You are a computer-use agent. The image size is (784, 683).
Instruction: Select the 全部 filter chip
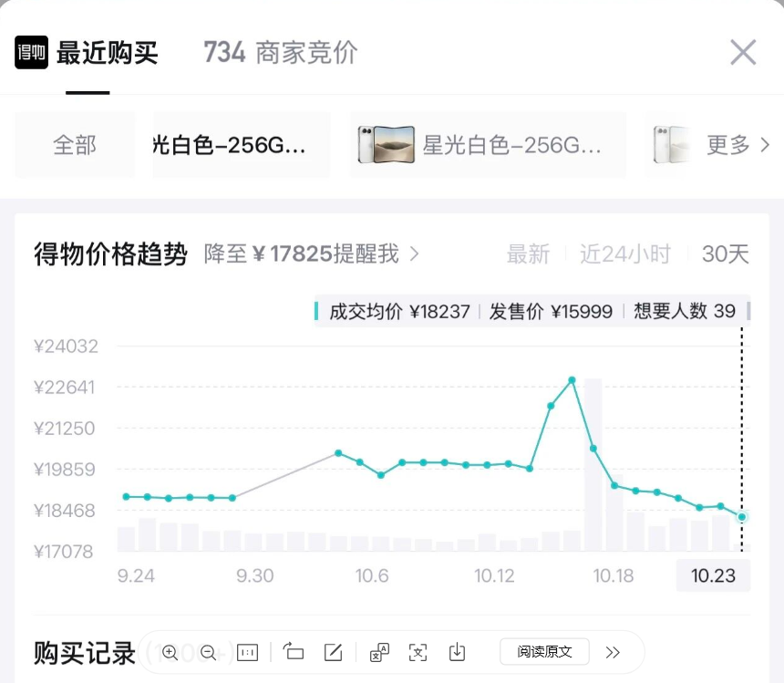(x=75, y=145)
